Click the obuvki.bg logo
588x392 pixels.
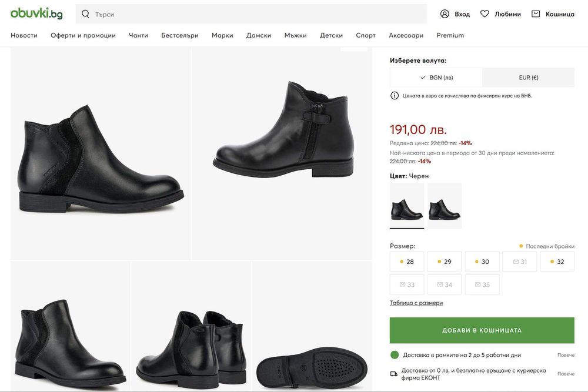tap(36, 14)
